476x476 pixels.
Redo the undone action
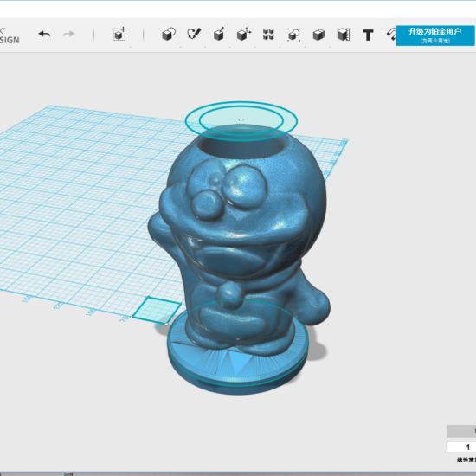(68, 34)
